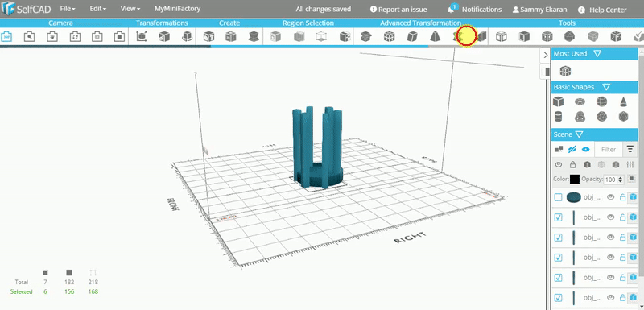Viewport: 644px width, 310px height.
Task: Open the 3D Text creation tool
Action: pyautogui.click(x=208, y=36)
